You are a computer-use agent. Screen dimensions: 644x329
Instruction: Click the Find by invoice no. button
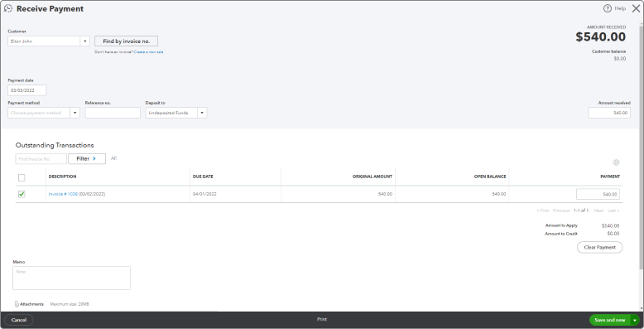click(126, 41)
